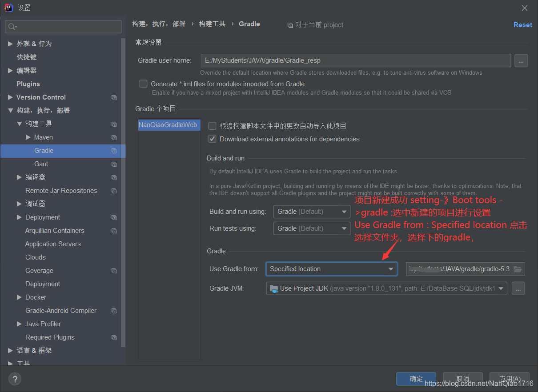This screenshot has height=392, width=538.
Task: Expand 语言 & 框架 tree node
Action: pyautogui.click(x=10, y=350)
